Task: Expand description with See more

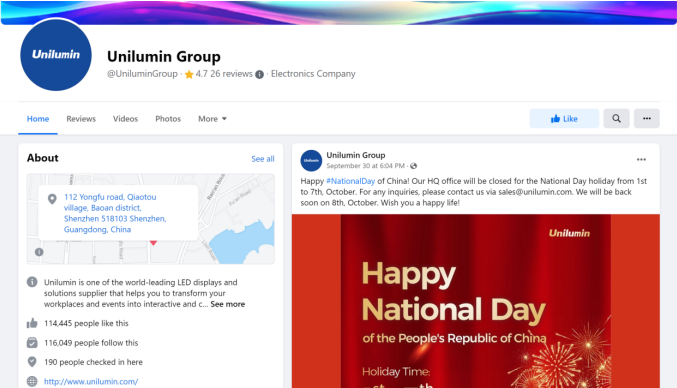Action: (x=228, y=304)
